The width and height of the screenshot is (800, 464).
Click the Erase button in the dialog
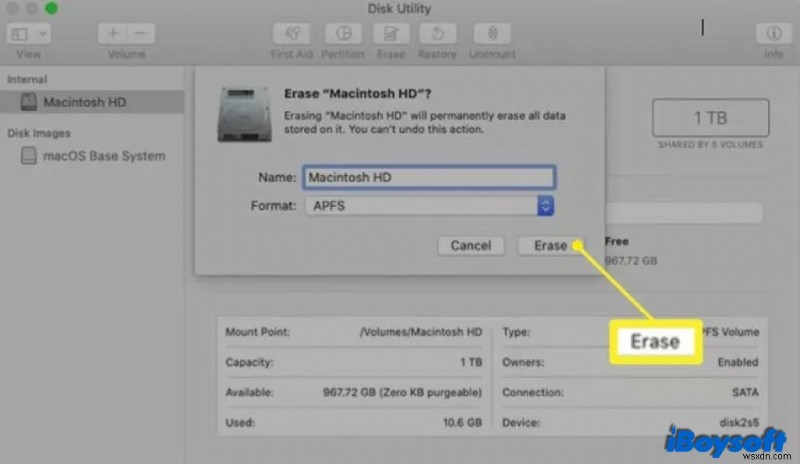550,246
